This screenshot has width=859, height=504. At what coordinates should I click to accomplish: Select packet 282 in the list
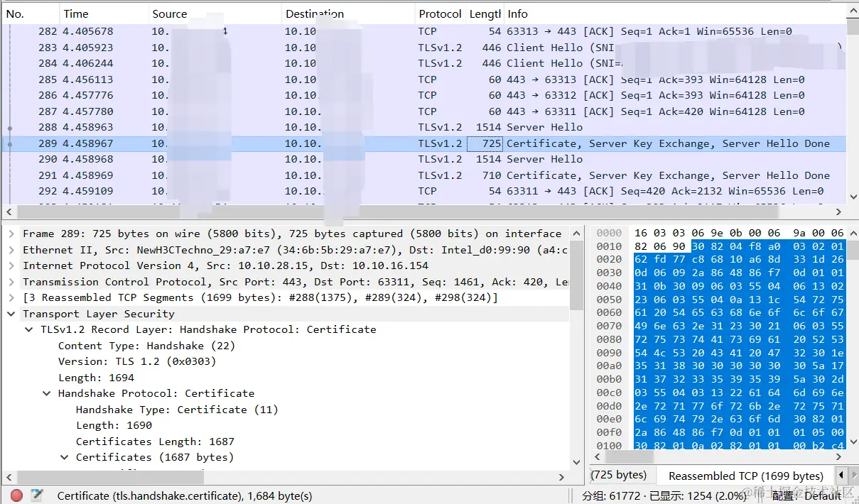[424, 31]
